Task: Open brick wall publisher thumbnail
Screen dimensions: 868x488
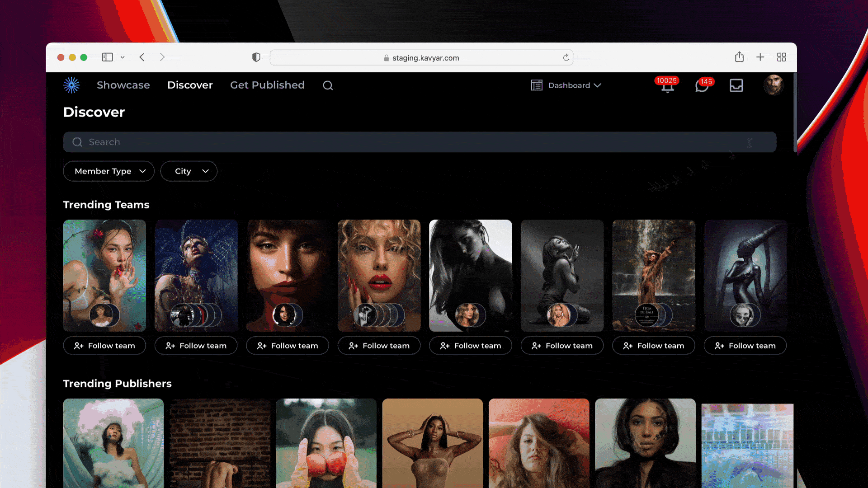Action: click(x=220, y=443)
